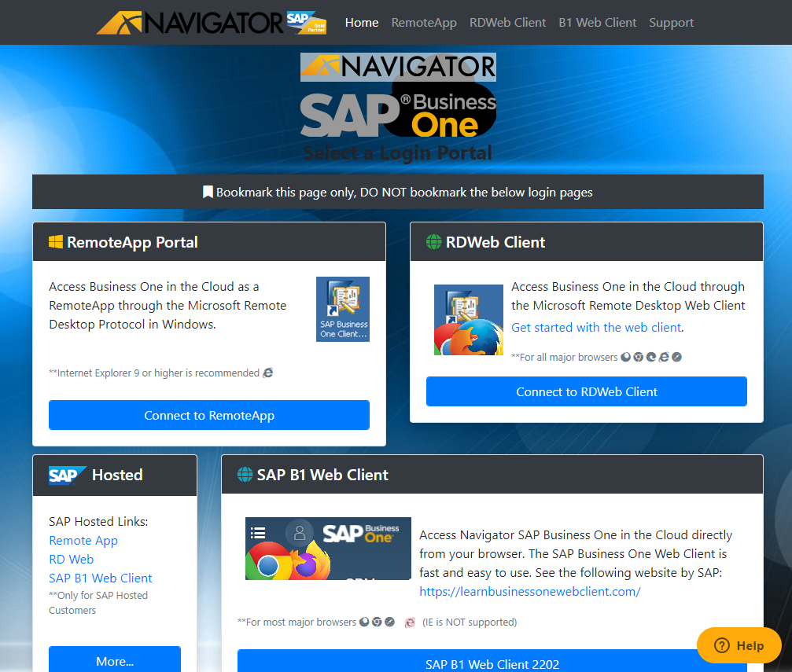Screen dimensions: 792x672
Task: Click the Hosted card heading text
Action: coord(117,475)
